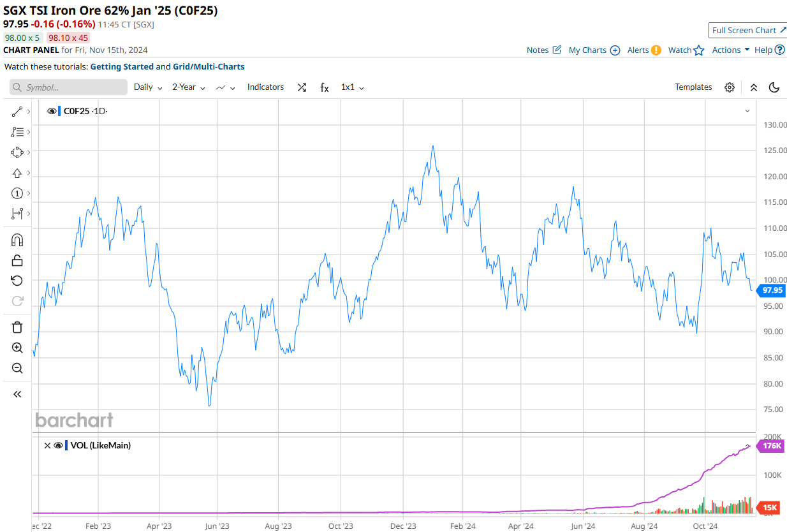Screen dimensions: 787x532
Task: Open the Getting Started tutorial link
Action: 122,66
